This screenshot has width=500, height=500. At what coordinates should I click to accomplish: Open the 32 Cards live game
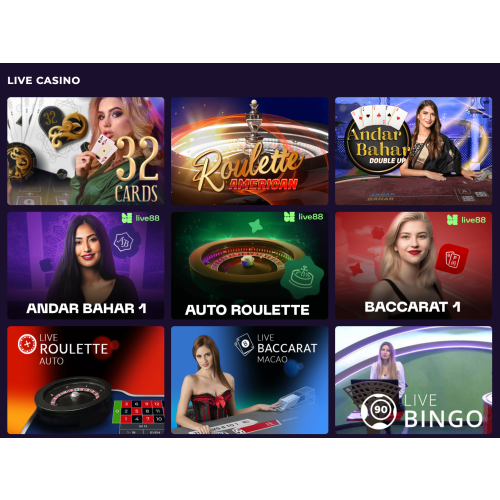tap(86, 151)
